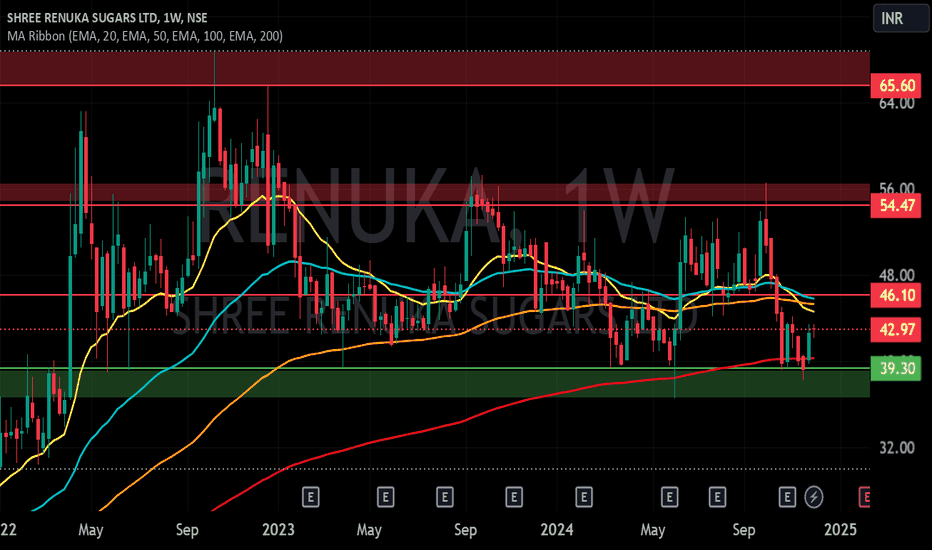Click the earnings E marker before Sep 2023
The image size is (932, 550).
click(x=445, y=496)
